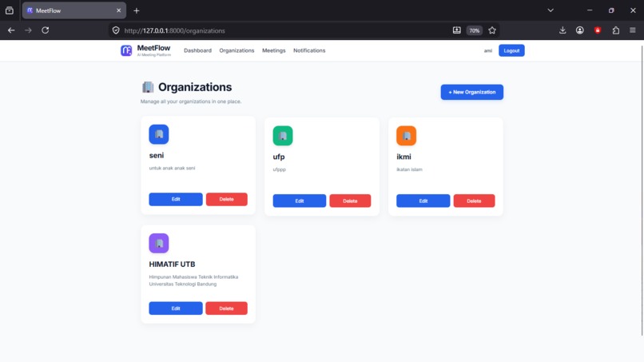Click the red extension icon in toolbar
Image resolution: width=644 pixels, height=362 pixels.
click(x=598, y=30)
